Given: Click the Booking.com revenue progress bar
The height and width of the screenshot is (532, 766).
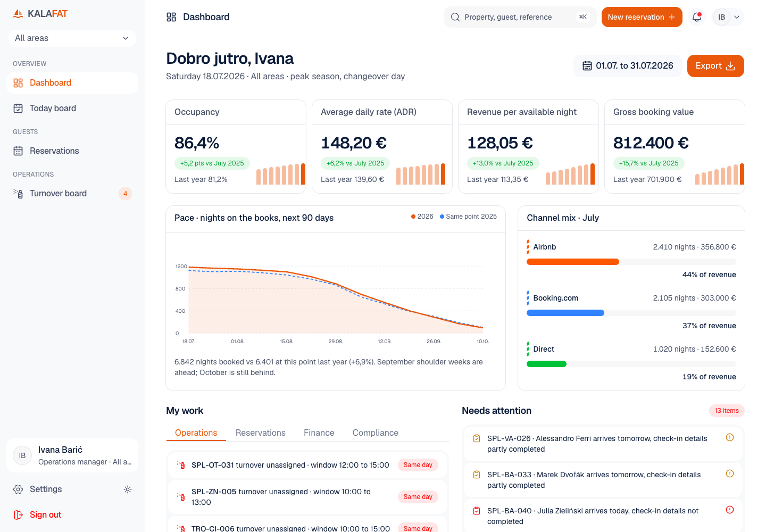Looking at the screenshot, I should click(631, 313).
